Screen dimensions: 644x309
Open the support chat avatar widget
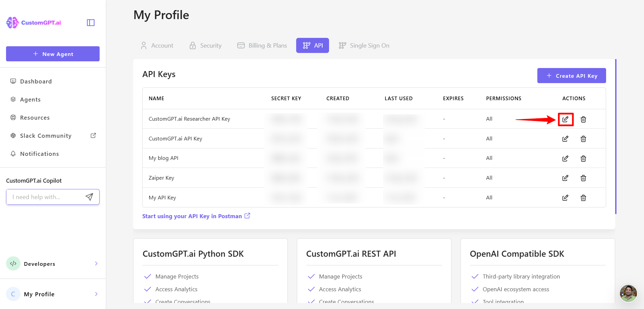click(628, 294)
